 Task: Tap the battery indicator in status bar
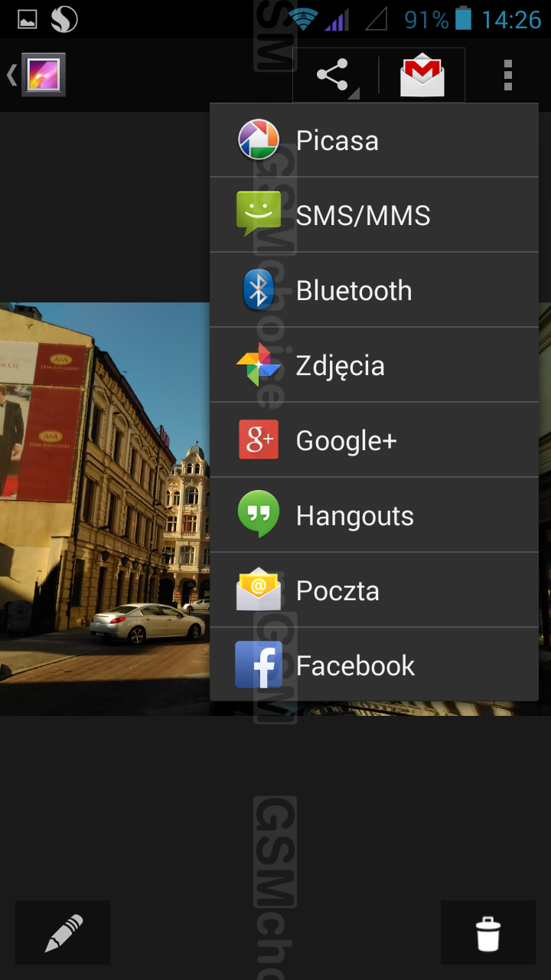click(x=463, y=18)
